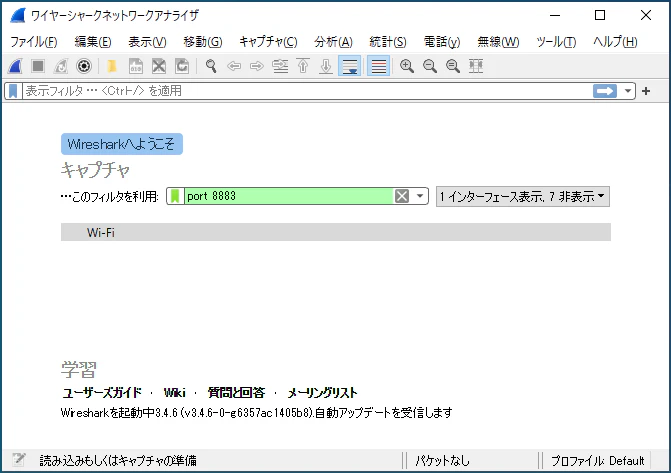Click the パケットなし status text
The width and height of the screenshot is (671, 473).
tap(442, 461)
